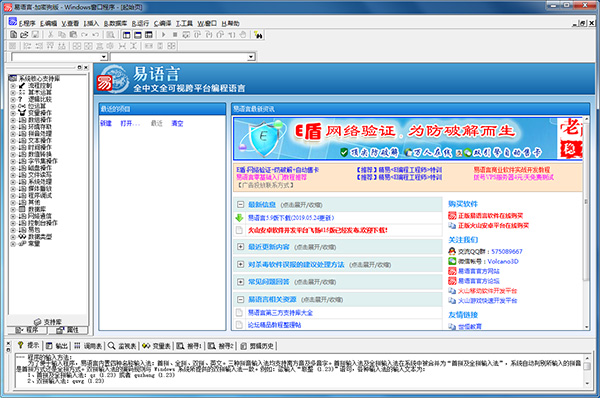
Task: Click the copy toolbar icon
Action: pyautogui.click(x=62, y=35)
